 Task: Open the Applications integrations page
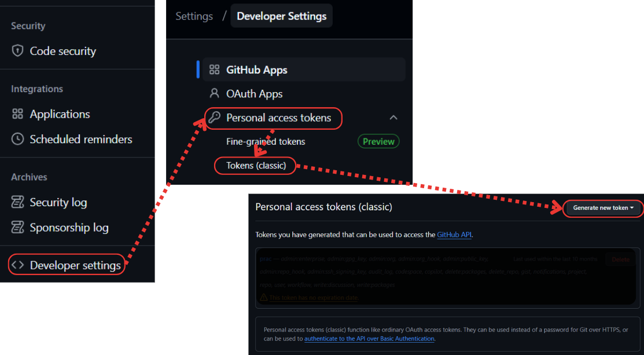60,114
